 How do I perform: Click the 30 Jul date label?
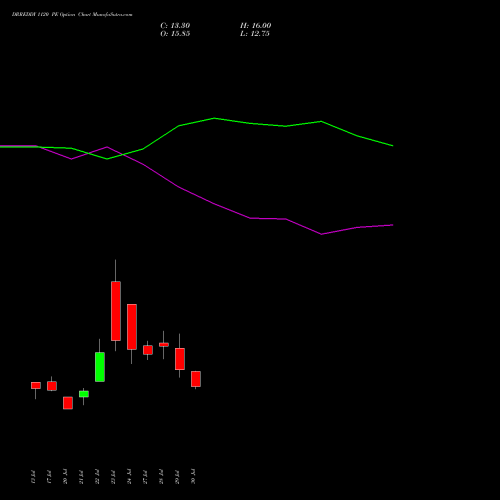tap(193, 477)
